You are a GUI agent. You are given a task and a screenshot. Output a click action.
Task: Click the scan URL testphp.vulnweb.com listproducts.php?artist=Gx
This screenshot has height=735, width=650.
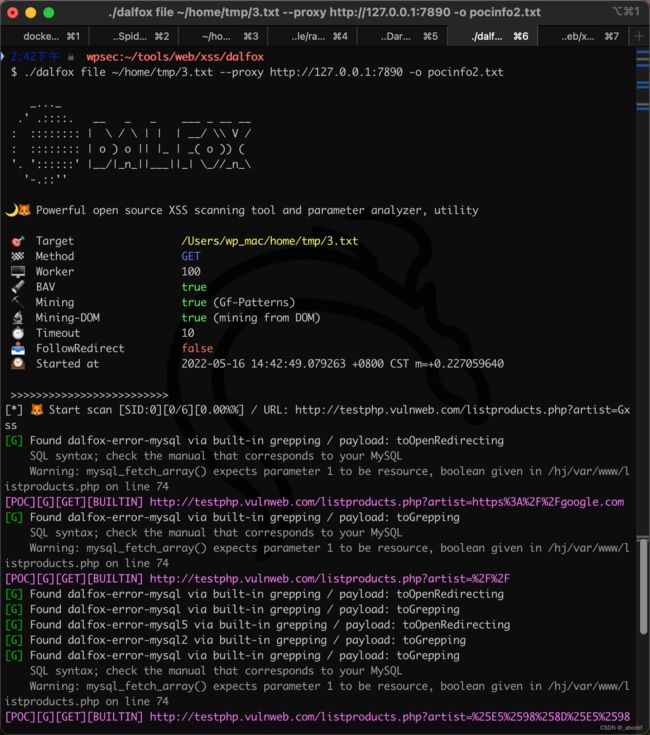tap(463, 410)
